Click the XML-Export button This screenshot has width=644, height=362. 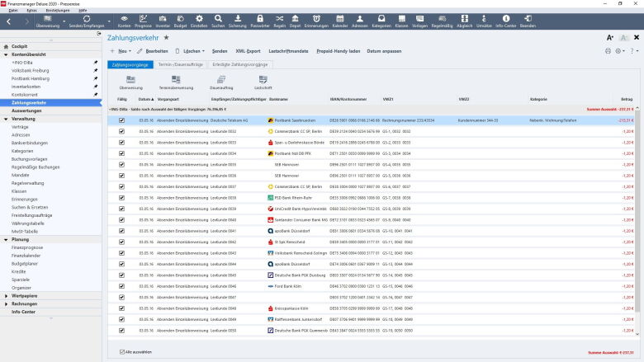pos(248,51)
